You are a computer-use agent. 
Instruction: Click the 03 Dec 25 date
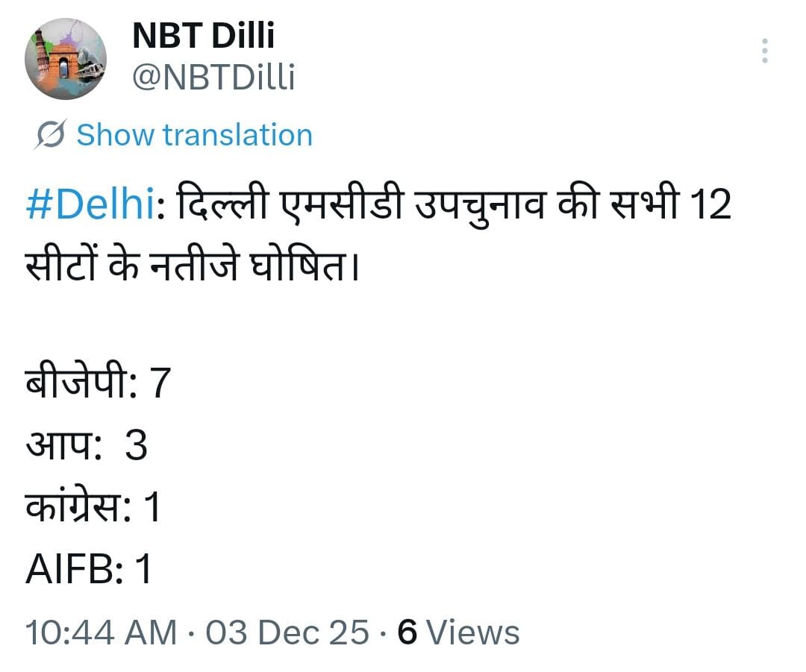pos(287,632)
